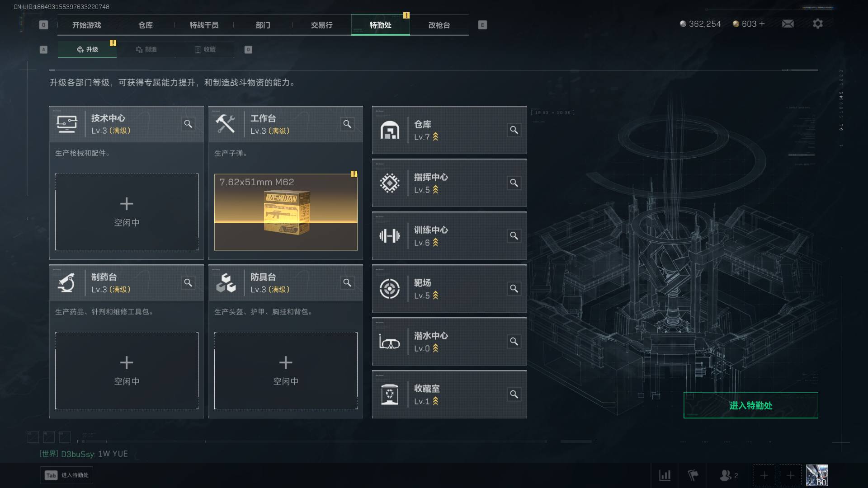Select the 指挥中心 Lv.5 upgrade card
The height and width of the screenshot is (488, 868).
(x=449, y=183)
